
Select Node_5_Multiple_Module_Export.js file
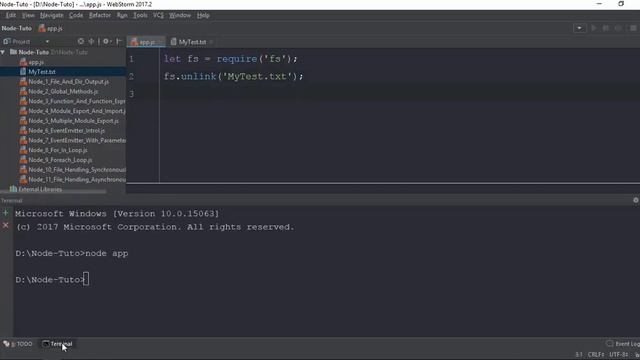pyautogui.click(x=73, y=121)
